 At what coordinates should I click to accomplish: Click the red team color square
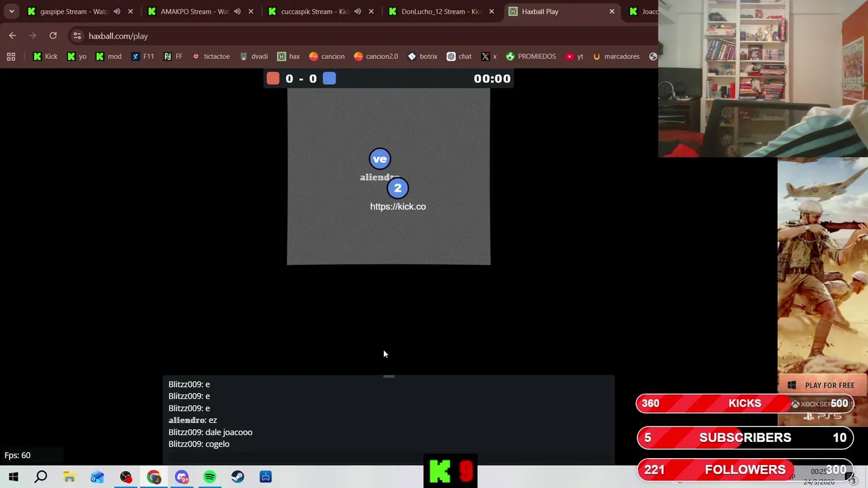tap(273, 79)
